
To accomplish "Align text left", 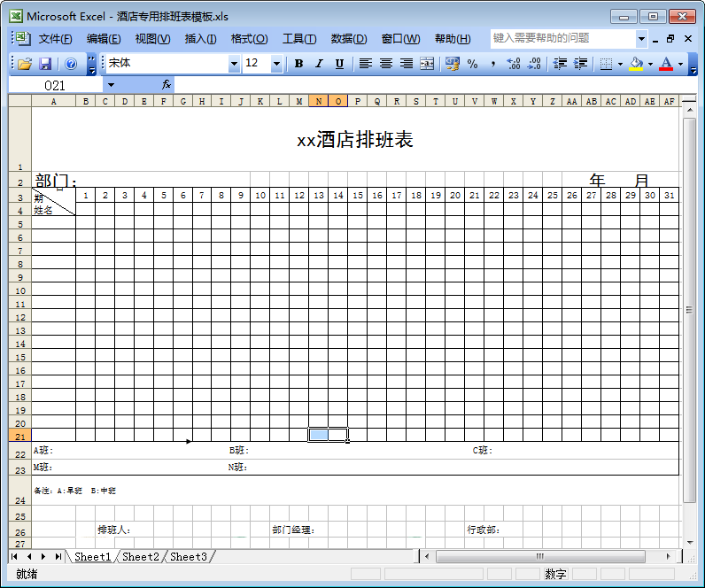I will pos(366,64).
